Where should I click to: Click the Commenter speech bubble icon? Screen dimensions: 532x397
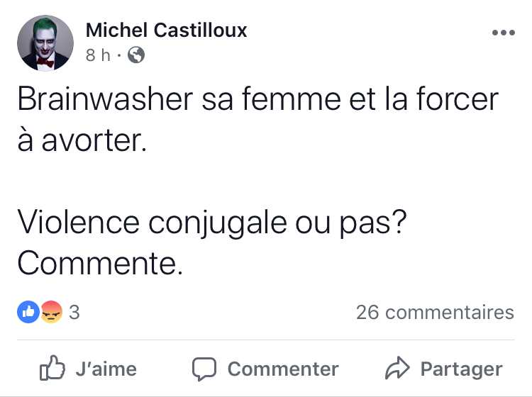[x=204, y=369]
